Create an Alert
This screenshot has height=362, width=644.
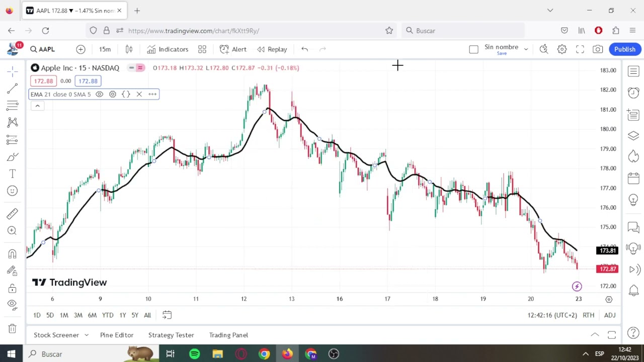(233, 49)
